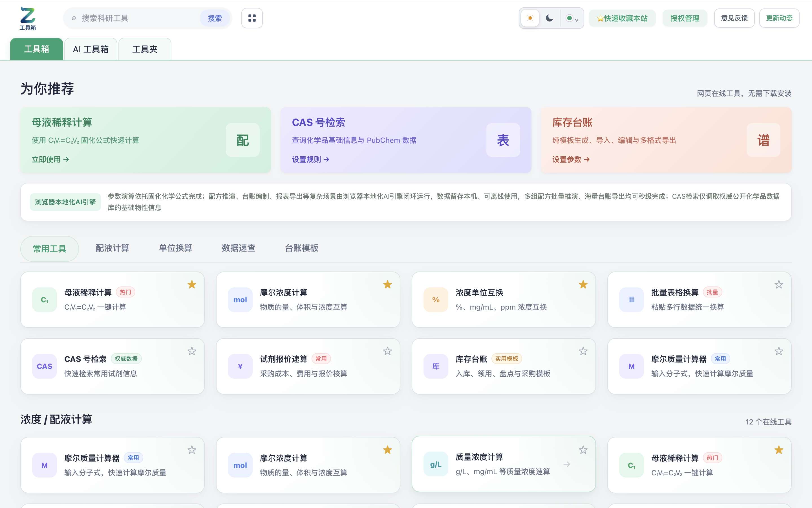Screen dimensions: 812x508
Task: Show the 单位换算 category
Action: point(175,248)
